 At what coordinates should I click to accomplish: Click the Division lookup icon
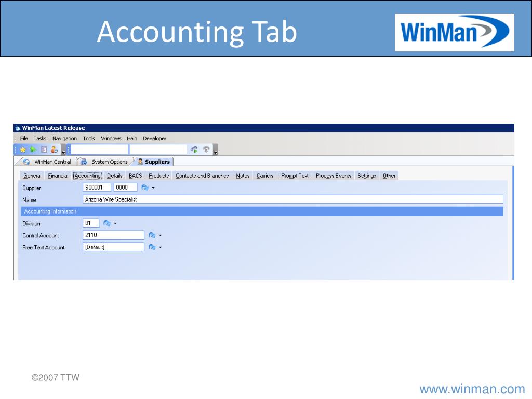[107, 223]
